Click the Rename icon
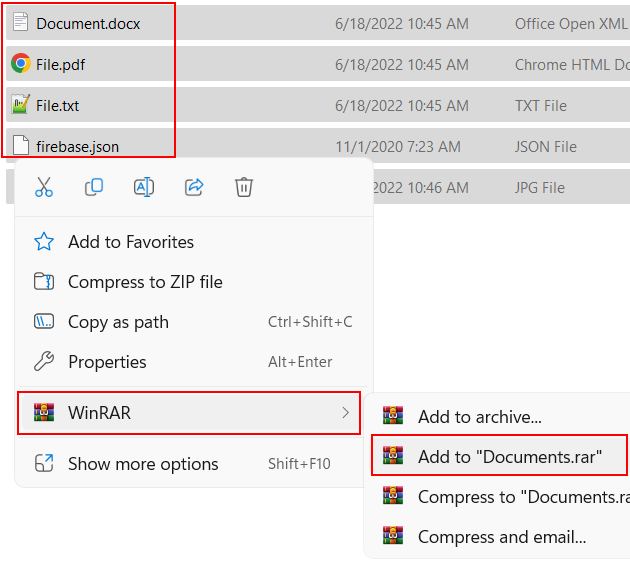The height and width of the screenshot is (570, 630). pyautogui.click(x=144, y=187)
